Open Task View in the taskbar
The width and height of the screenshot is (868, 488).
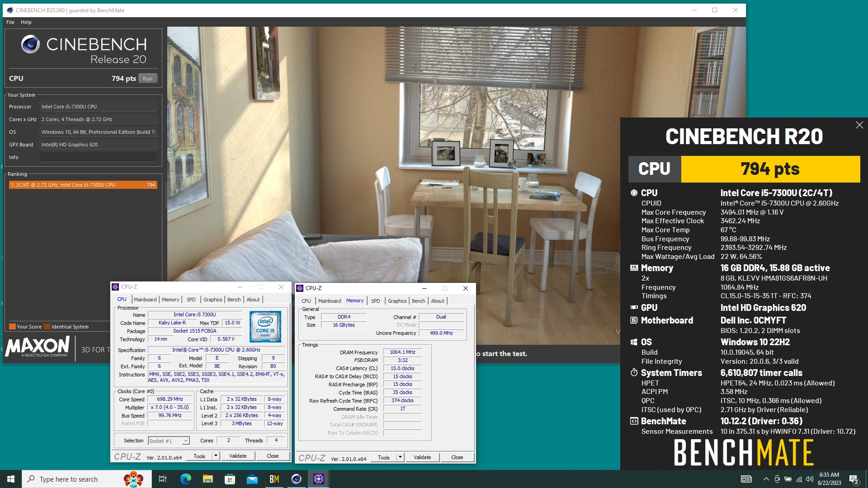[163, 479]
